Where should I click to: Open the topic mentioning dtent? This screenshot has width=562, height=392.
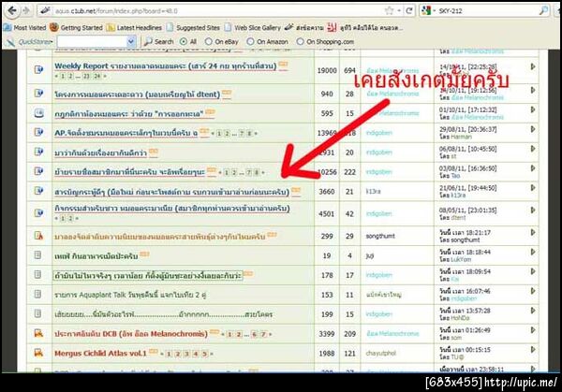(137, 94)
